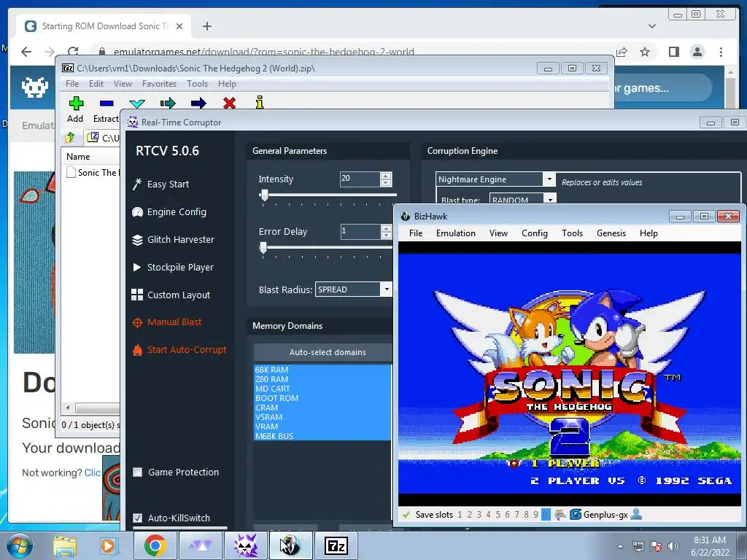Open Stockpile Player in RTCV sidebar
This screenshot has width=747, height=560.
(x=180, y=267)
